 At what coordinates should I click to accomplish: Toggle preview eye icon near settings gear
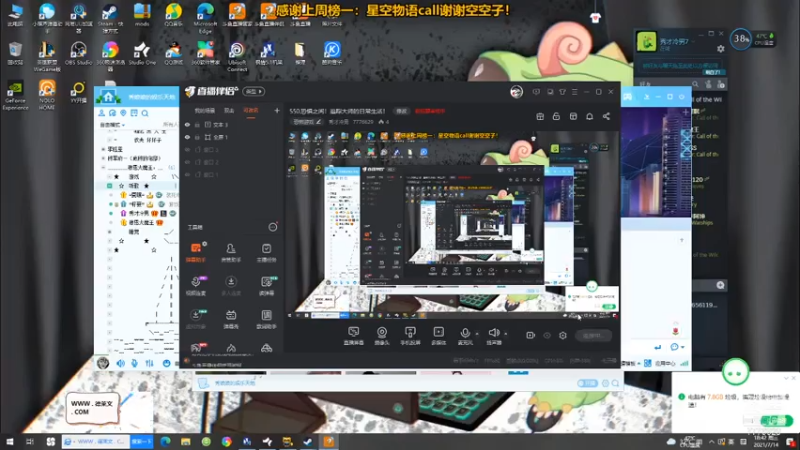click(x=547, y=335)
